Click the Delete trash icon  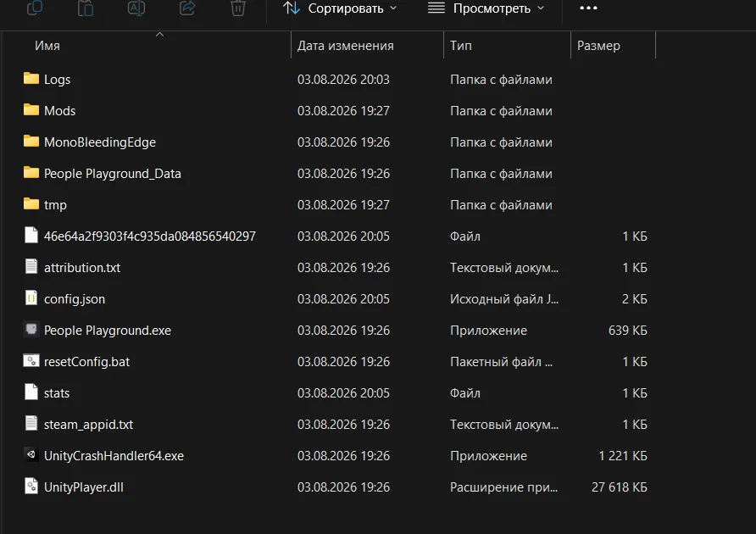237,8
